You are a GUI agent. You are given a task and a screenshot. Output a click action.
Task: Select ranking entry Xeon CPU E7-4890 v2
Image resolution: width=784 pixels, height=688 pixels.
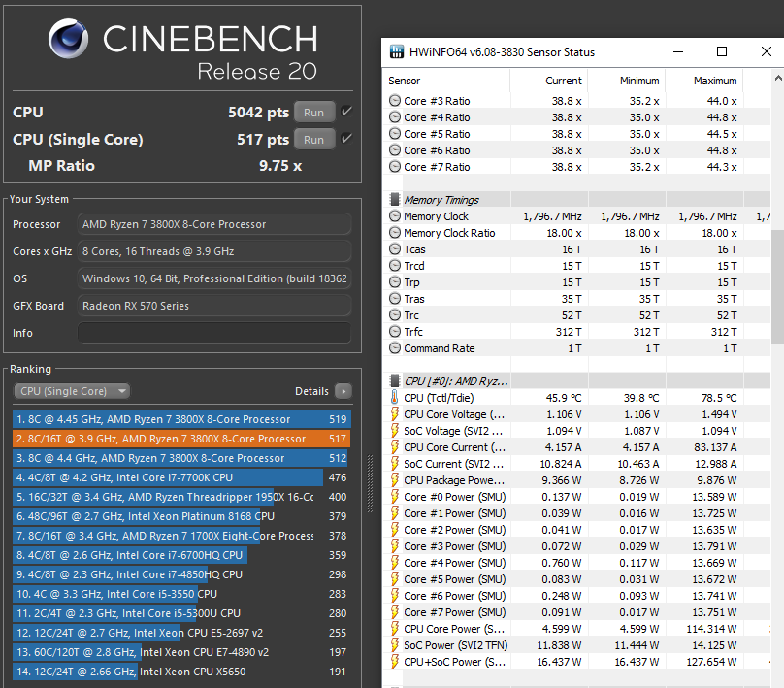[181, 652]
